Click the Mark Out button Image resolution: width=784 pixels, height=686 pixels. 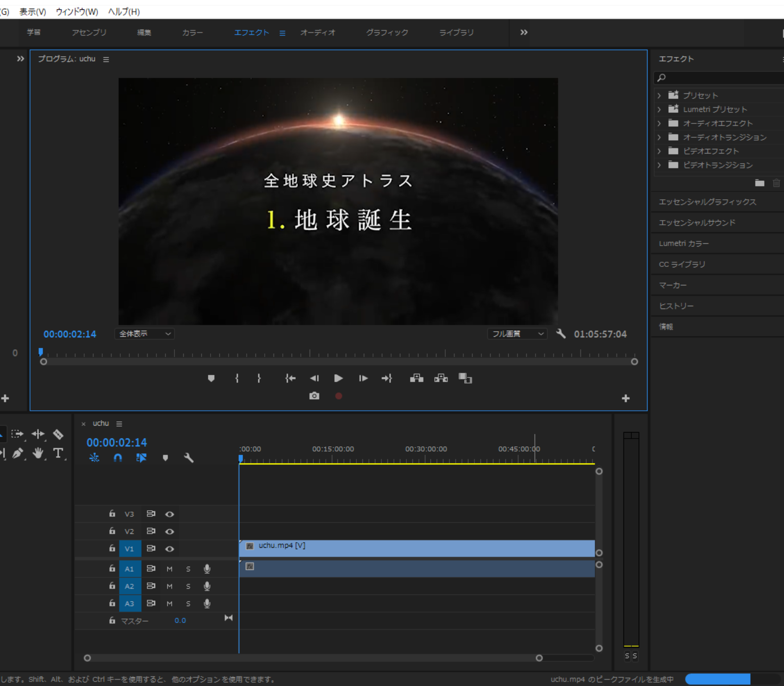(259, 378)
